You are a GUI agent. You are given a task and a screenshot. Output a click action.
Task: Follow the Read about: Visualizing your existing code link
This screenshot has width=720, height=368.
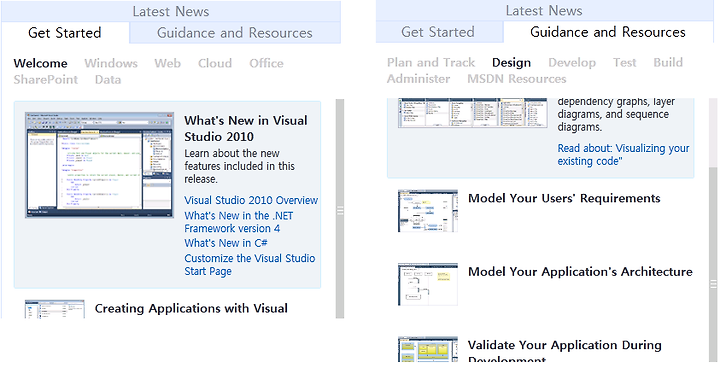624,155
